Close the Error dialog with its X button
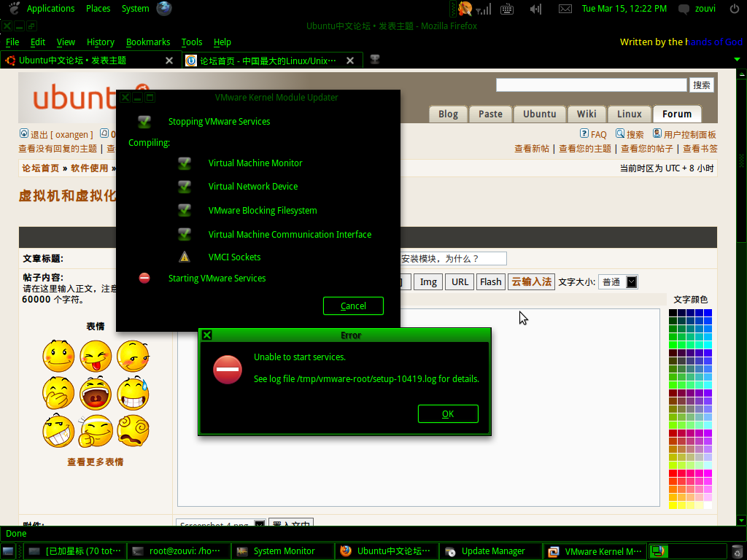Image resolution: width=747 pixels, height=560 pixels. tap(206, 335)
